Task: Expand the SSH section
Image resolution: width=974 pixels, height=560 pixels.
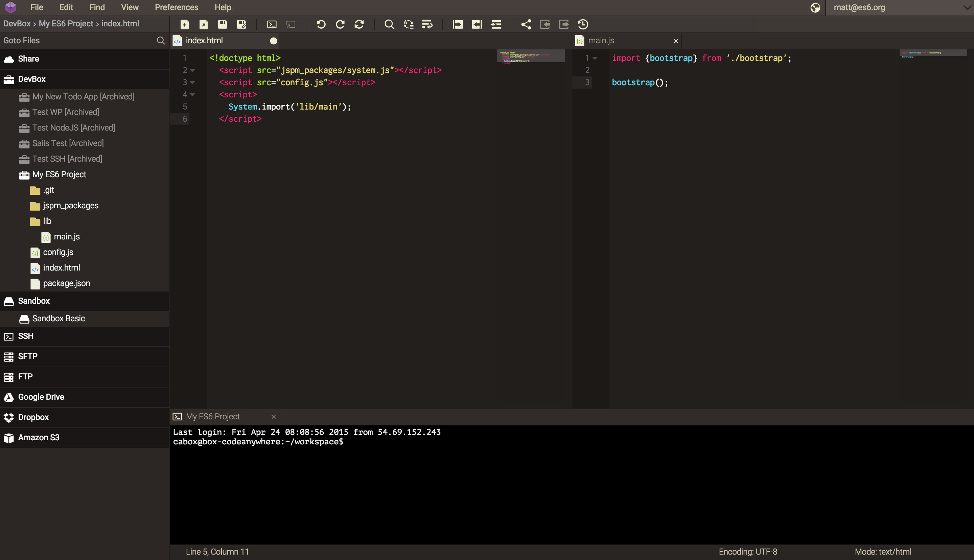Action: tap(85, 336)
